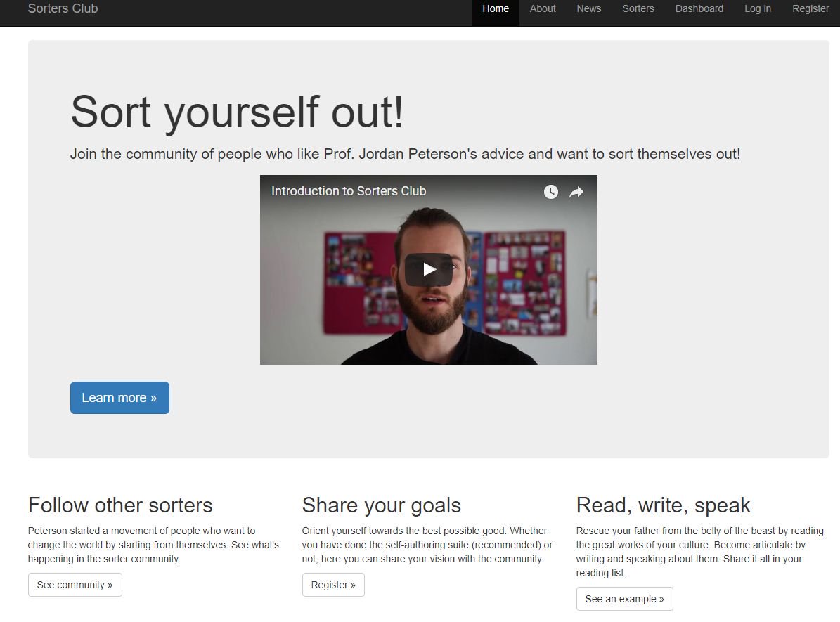Click the See community button
Image resolution: width=840 pixels, height=622 pixels.
[x=75, y=585]
